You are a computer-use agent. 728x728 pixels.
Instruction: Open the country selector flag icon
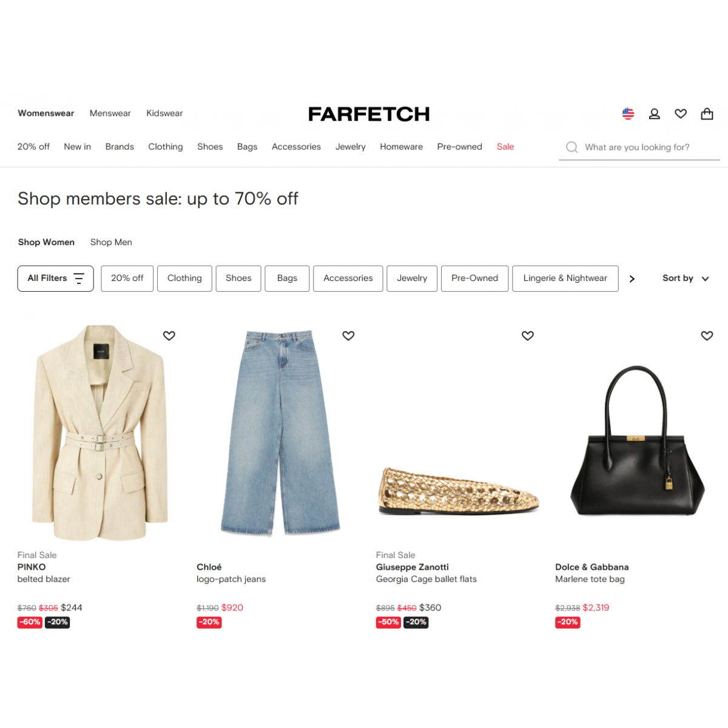click(x=628, y=113)
